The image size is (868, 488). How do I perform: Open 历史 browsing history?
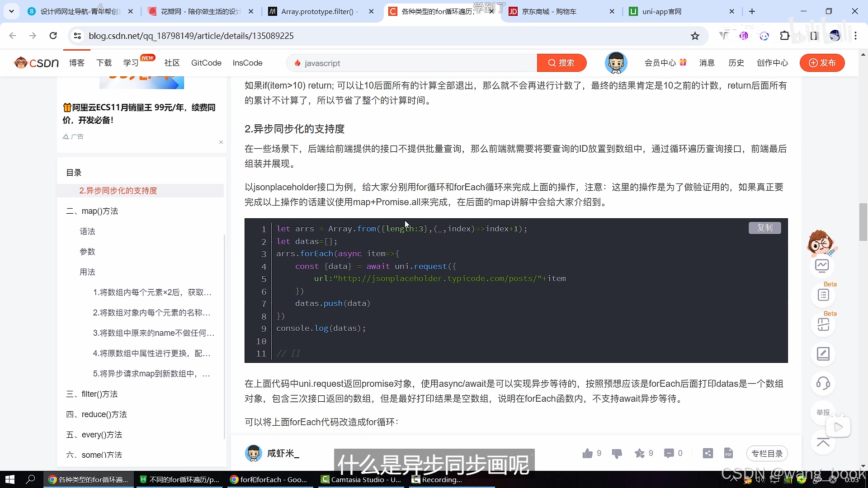pos(736,63)
